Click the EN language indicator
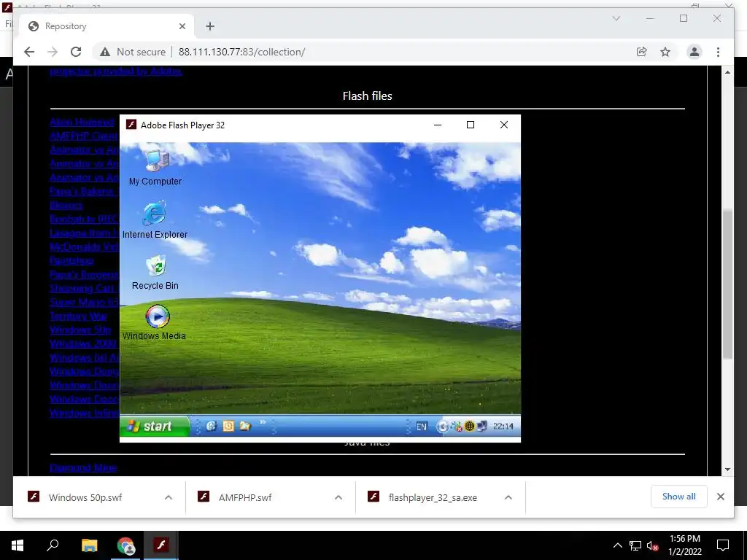This screenshot has width=747, height=560. click(422, 427)
